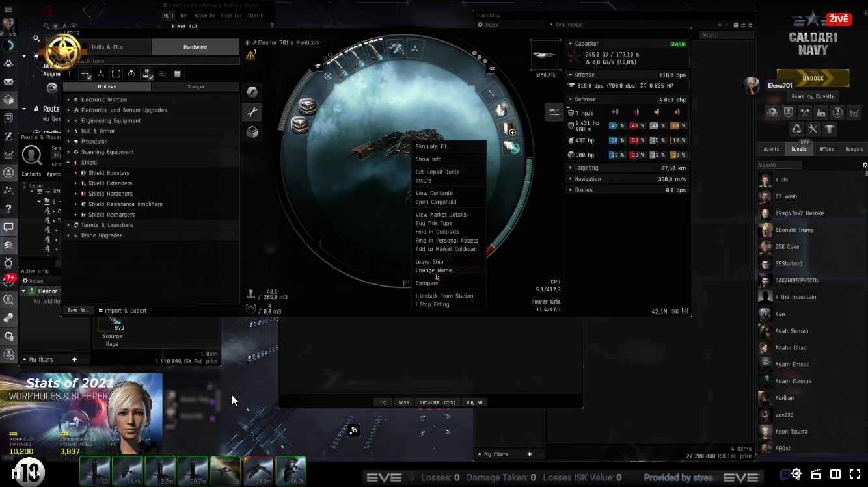Expand the Hull & Armor category
The image size is (868, 487).
68,131
